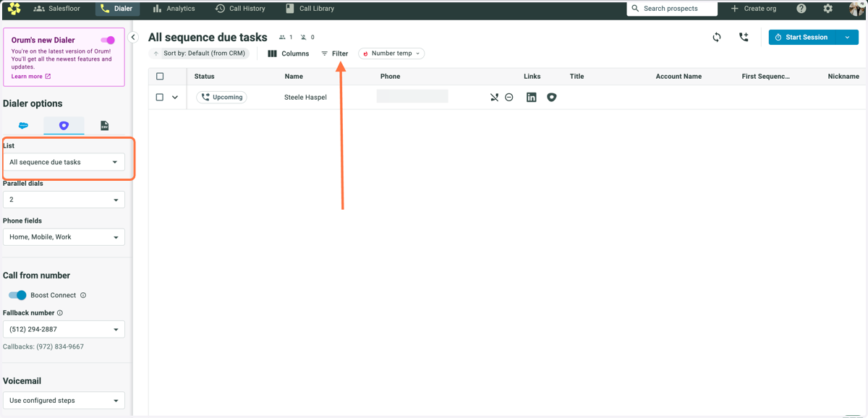The image size is (868, 418).
Task: Expand the Start Session dropdown arrow
Action: [x=848, y=37]
